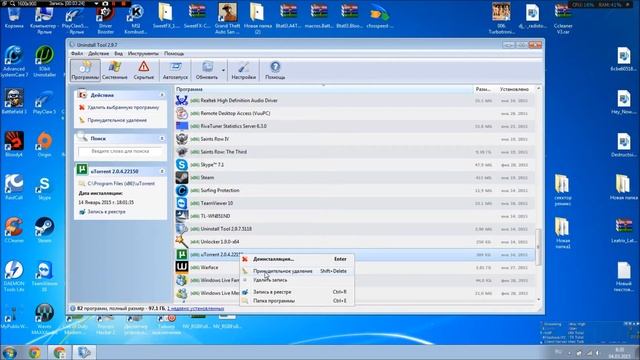The height and width of the screenshot is (360, 640).
Task: Click the Warface icon in program list
Action: [x=182, y=267]
